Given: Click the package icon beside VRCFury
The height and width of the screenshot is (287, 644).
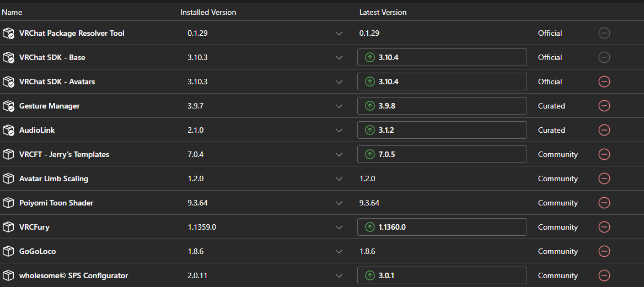Looking at the screenshot, I should coord(8,227).
